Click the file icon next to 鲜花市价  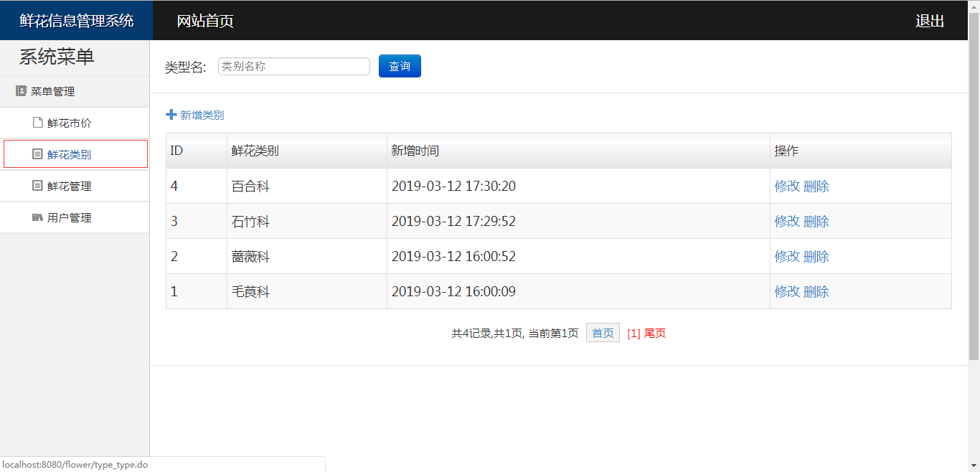pyautogui.click(x=38, y=123)
